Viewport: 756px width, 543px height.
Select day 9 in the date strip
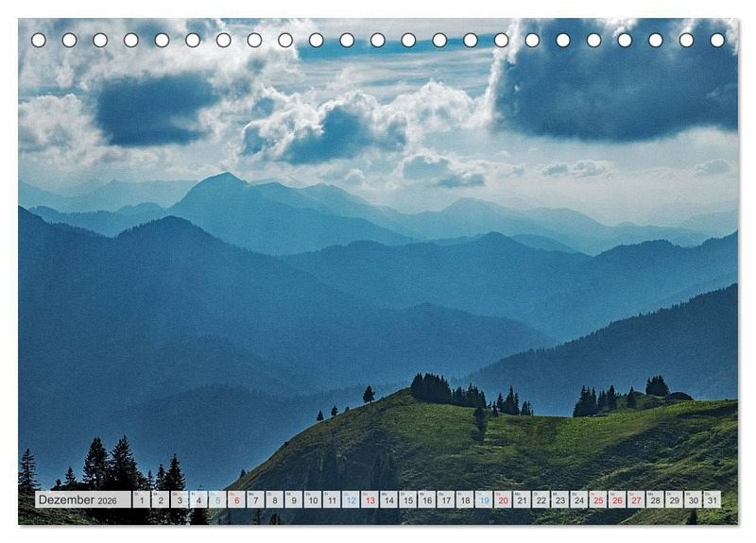tap(294, 500)
